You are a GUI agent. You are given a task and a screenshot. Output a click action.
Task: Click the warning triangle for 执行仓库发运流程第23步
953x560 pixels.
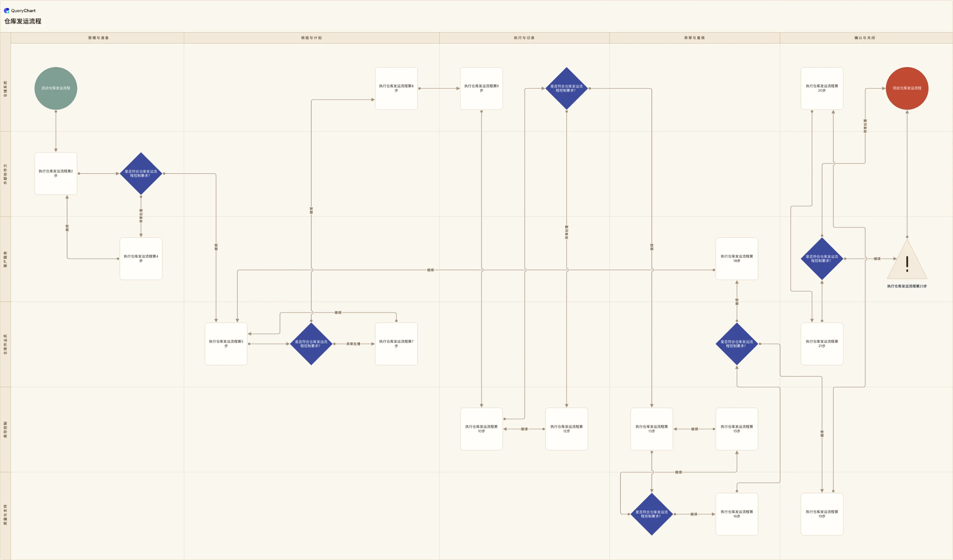pyautogui.click(x=907, y=259)
